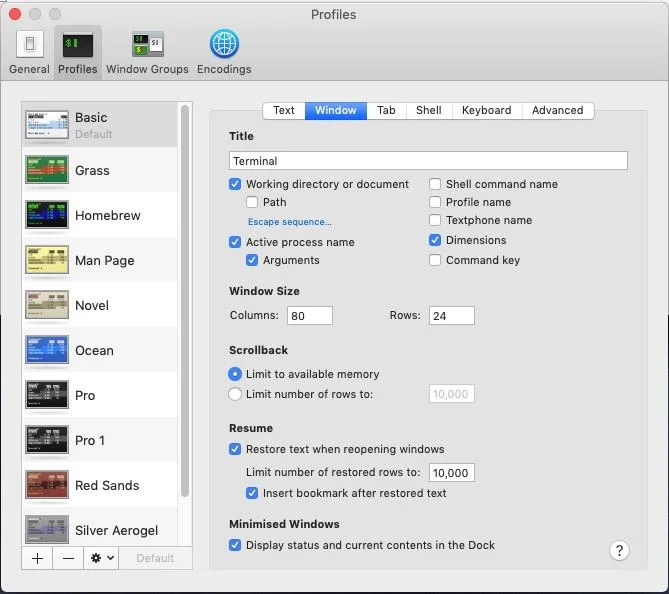Open the General preferences pane icon
The image size is (669, 594).
(x=29, y=44)
